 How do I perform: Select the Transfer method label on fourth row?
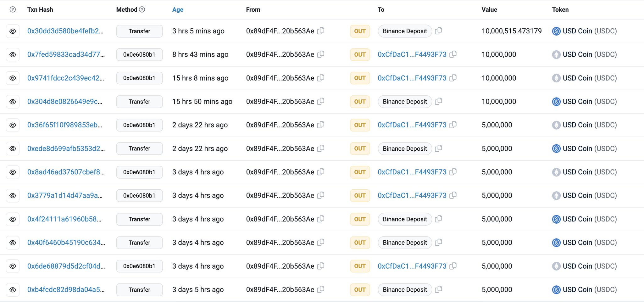139,102
